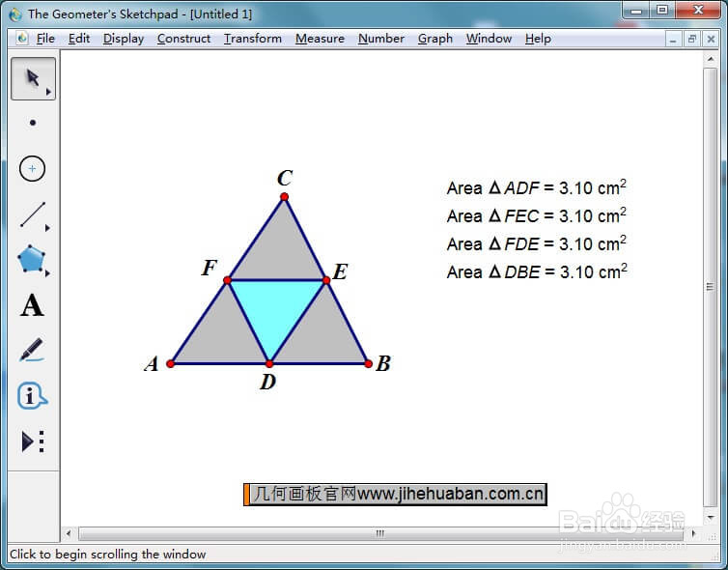This screenshot has width=728, height=570.
Task: Click the Sketchpad app icon in title bar
Action: (15, 14)
